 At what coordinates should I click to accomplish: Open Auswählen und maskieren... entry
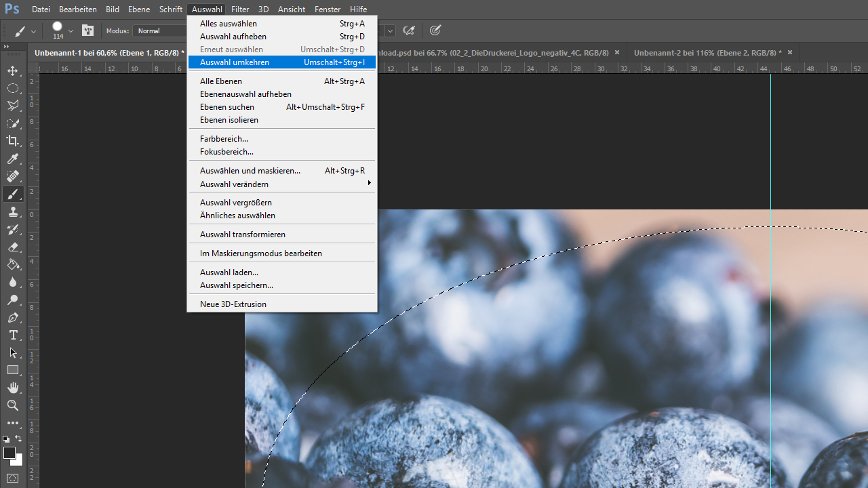(281, 170)
